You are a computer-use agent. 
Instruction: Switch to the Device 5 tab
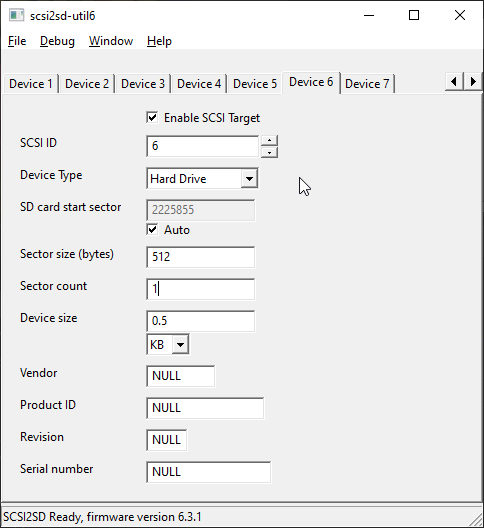click(255, 84)
